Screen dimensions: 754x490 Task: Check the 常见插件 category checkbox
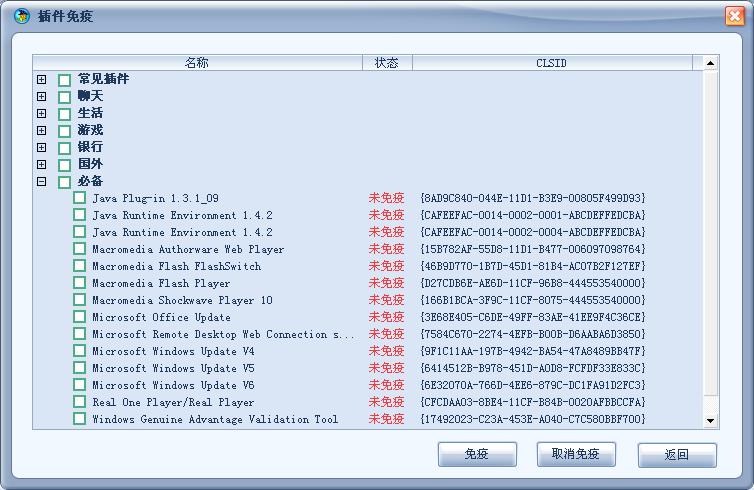point(64,80)
